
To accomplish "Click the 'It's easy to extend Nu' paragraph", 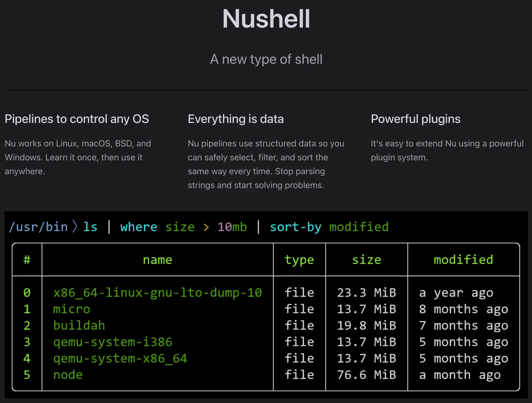I will [x=447, y=150].
